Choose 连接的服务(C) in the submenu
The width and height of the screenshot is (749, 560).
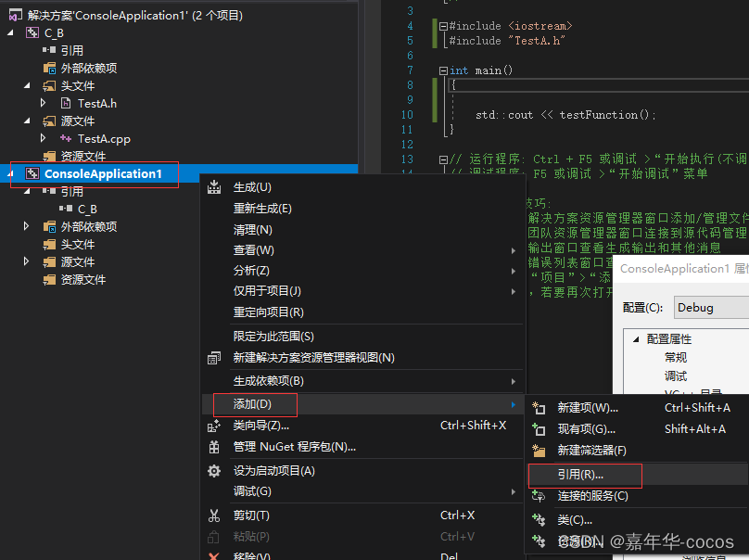tap(637, 496)
